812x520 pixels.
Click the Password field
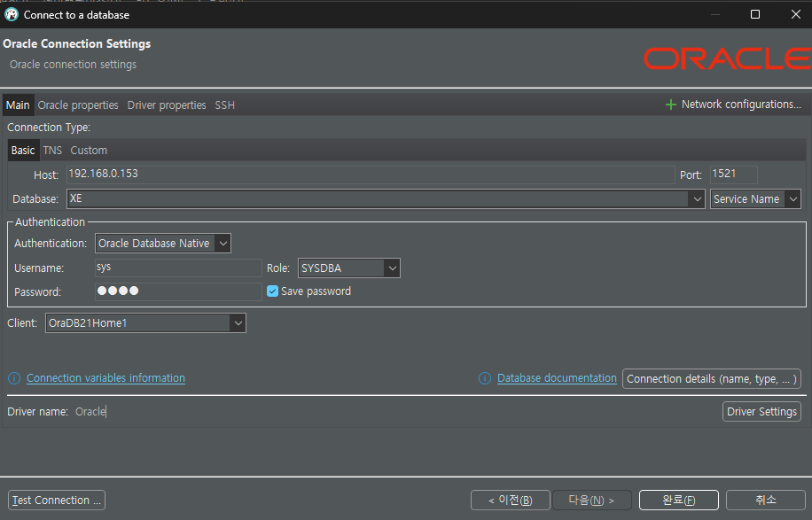[x=179, y=291]
